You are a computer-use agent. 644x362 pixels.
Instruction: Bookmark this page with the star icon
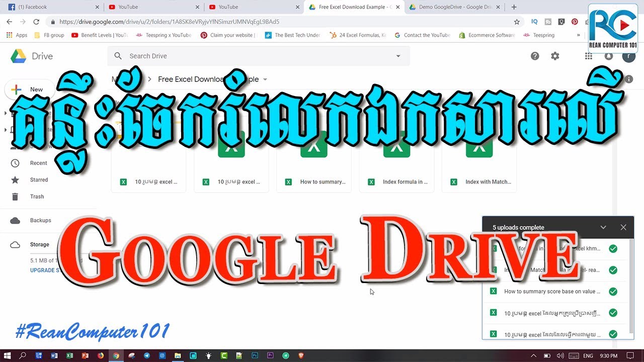(517, 22)
